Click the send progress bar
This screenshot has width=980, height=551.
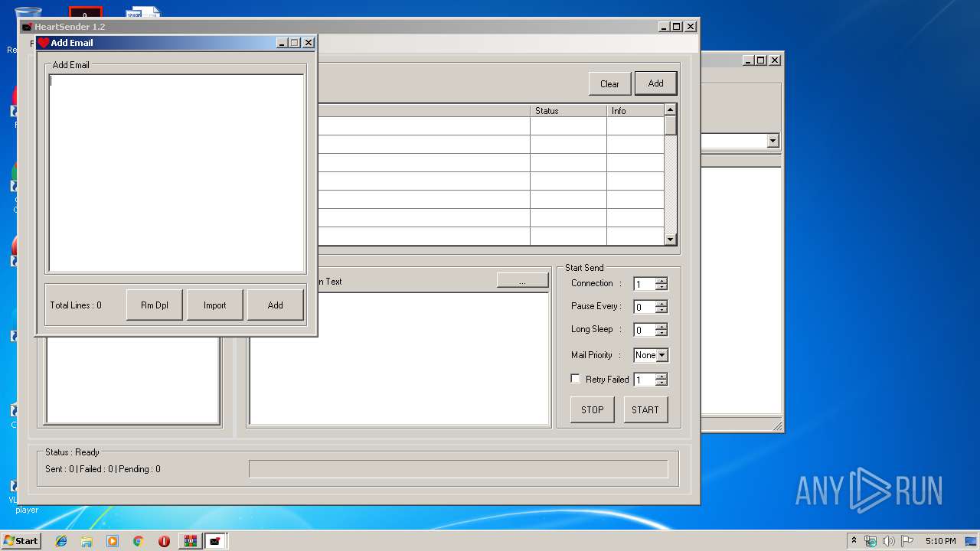point(459,469)
